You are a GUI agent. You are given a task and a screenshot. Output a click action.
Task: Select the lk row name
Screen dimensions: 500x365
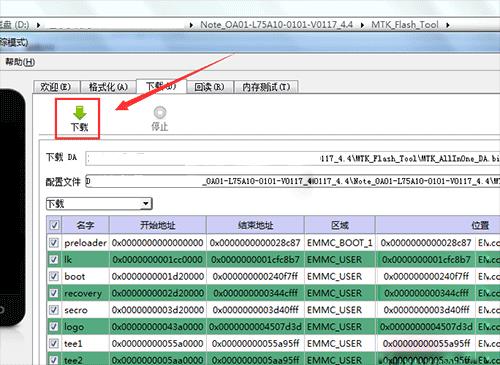pyautogui.click(x=68, y=259)
